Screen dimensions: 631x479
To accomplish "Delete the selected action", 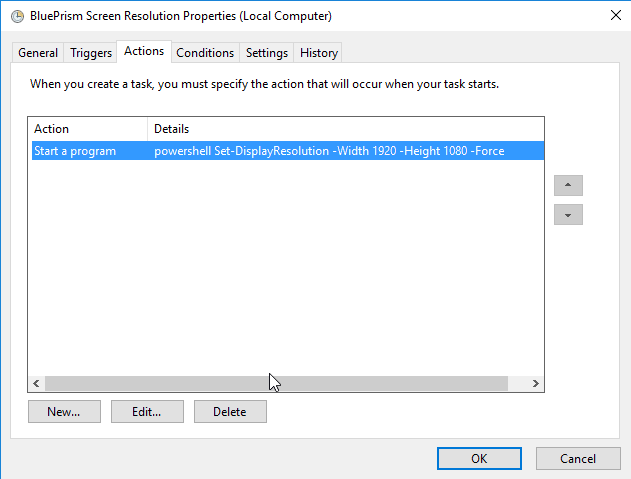I will click(x=230, y=411).
